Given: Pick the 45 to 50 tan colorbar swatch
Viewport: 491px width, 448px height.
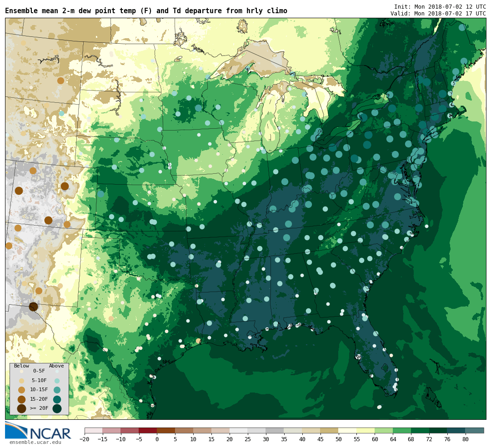Looking at the screenshot, I should pos(329,430).
